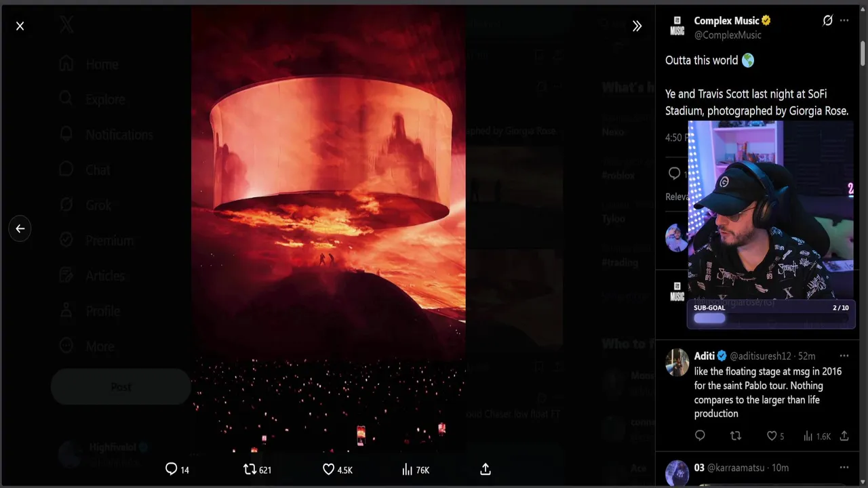Repost the photo showing 621 reposts
This screenshot has height=488, width=868.
pyautogui.click(x=257, y=469)
